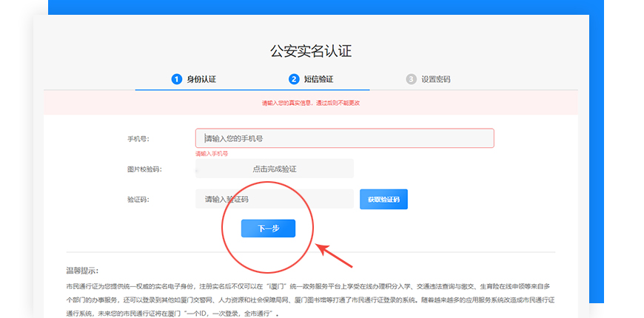Click the step 2 number circle
Screen dimensions: 644x318
pyautogui.click(x=294, y=79)
